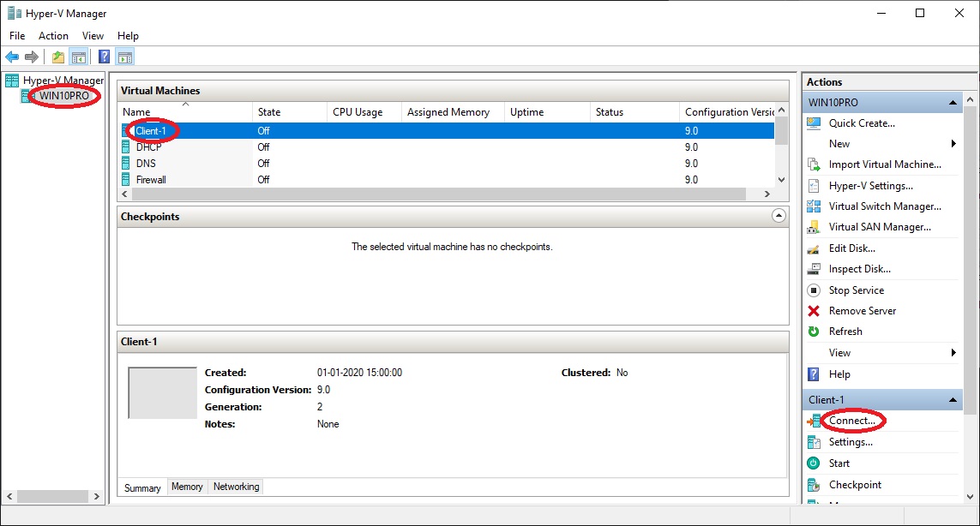Open the Action menu
The width and height of the screenshot is (980, 526).
pyautogui.click(x=54, y=36)
